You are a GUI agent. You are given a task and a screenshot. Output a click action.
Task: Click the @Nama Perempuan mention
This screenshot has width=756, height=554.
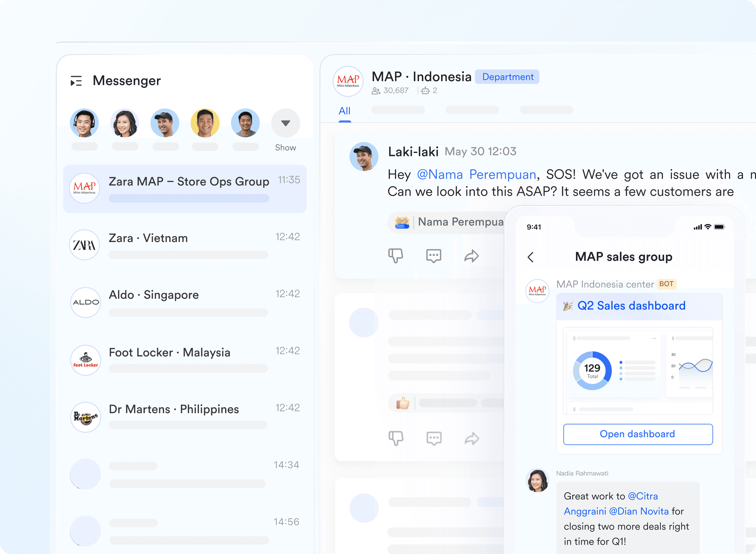tap(476, 174)
